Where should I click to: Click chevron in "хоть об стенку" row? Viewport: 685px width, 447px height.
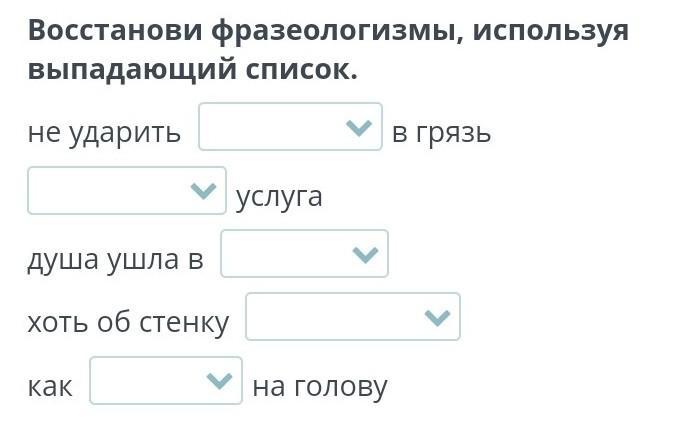436,318
